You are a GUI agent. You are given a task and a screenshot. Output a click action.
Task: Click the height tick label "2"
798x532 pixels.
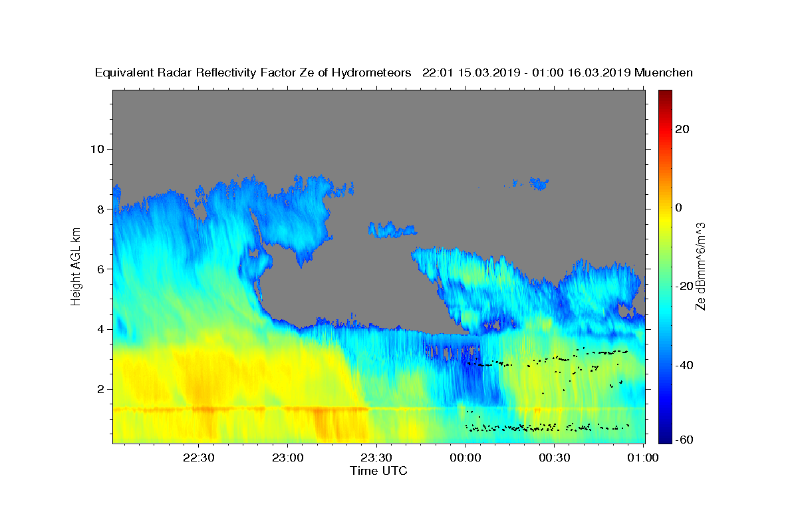point(102,389)
